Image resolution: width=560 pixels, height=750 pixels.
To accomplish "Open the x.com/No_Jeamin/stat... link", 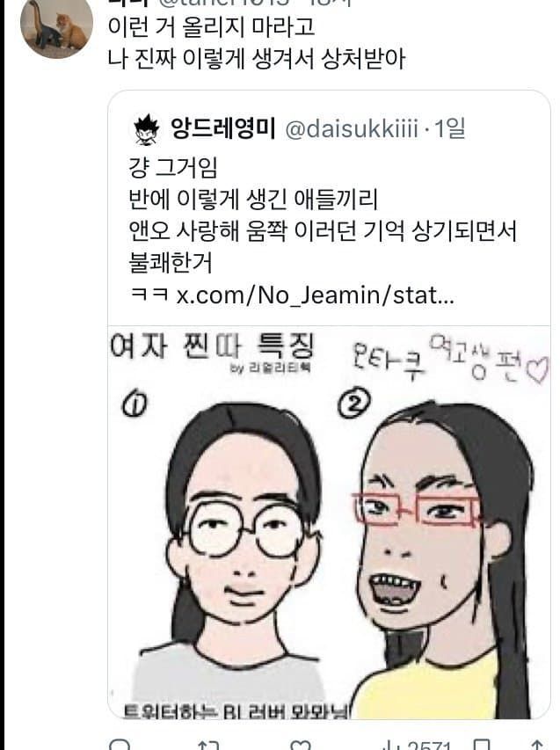I will (315, 295).
